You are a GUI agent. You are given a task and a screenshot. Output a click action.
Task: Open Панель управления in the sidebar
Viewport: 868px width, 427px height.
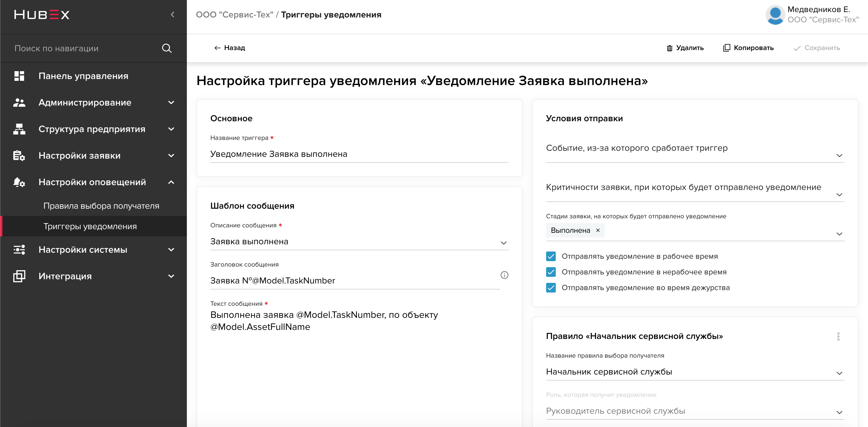coord(93,76)
